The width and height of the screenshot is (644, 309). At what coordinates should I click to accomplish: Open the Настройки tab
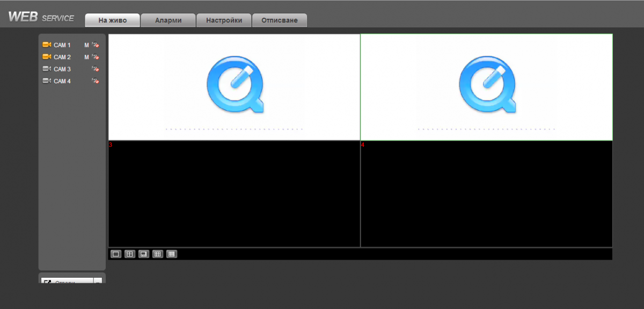pyautogui.click(x=224, y=20)
